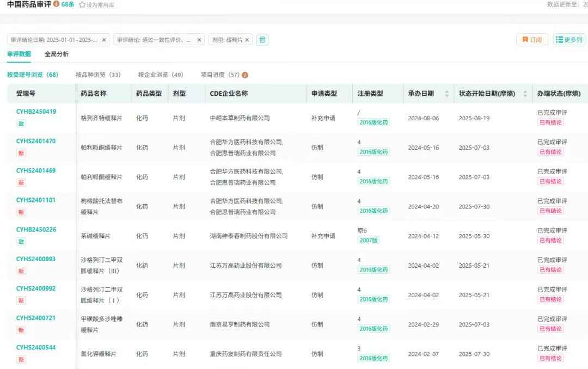This screenshot has width=588, height=369.
Task: Click the star icon to set as common database
Action: click(x=82, y=4)
